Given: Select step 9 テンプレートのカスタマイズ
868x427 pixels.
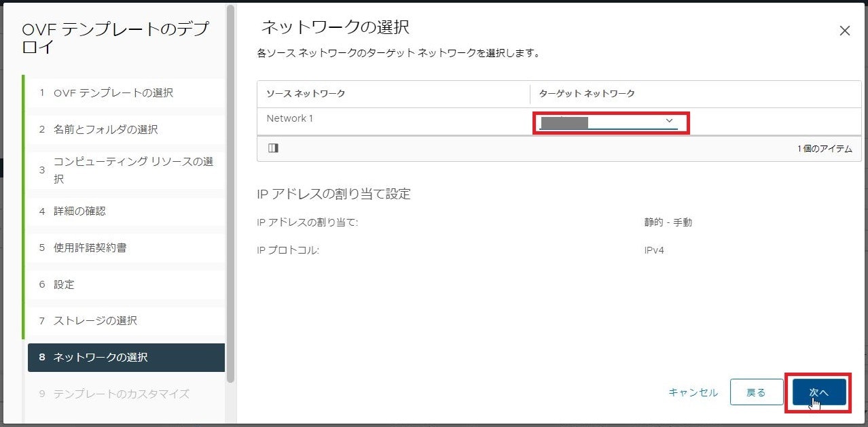Looking at the screenshot, I should click(125, 394).
